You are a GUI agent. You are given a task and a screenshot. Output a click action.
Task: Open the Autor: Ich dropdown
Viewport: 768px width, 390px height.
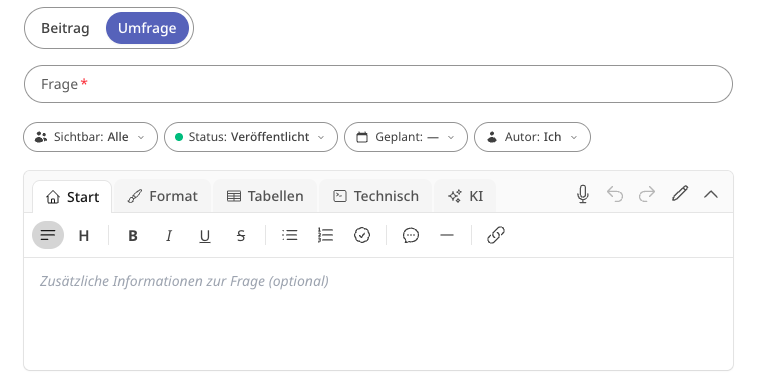point(532,137)
